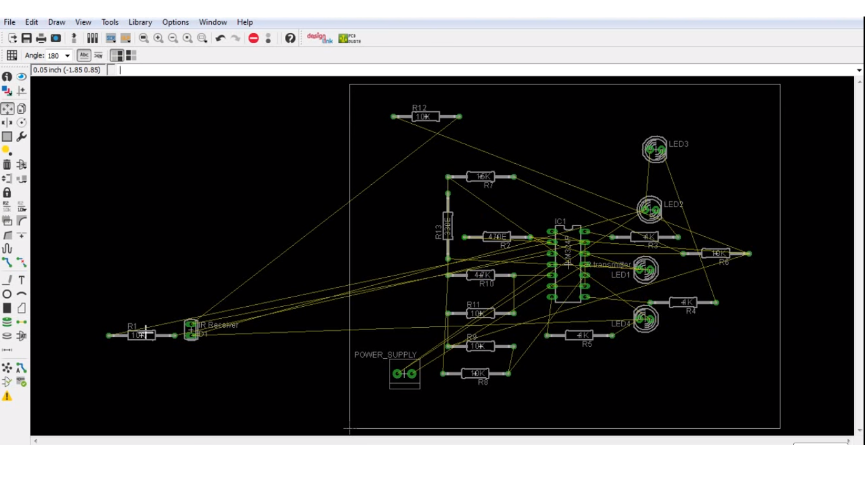Viewport: 868px width, 489px height.
Task: Redraw the board view
Action: pyautogui.click(x=188, y=39)
